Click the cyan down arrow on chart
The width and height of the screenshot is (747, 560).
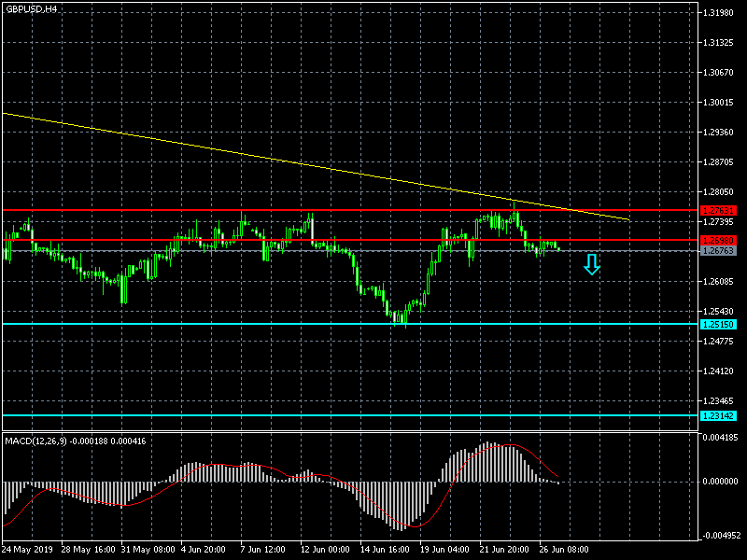(592, 264)
